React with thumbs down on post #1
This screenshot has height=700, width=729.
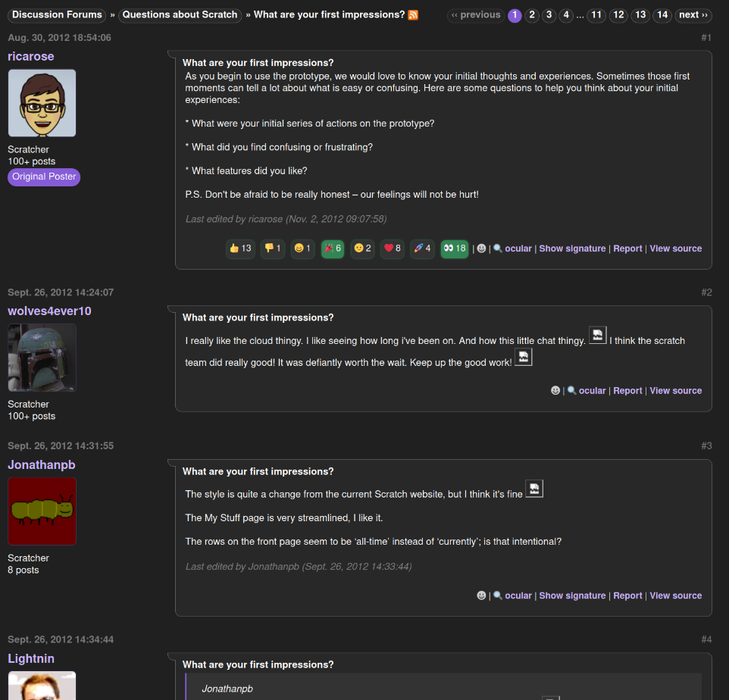point(273,248)
